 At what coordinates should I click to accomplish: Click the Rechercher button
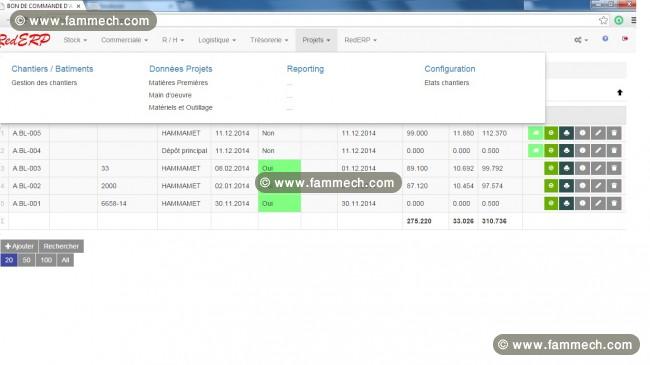pos(61,246)
